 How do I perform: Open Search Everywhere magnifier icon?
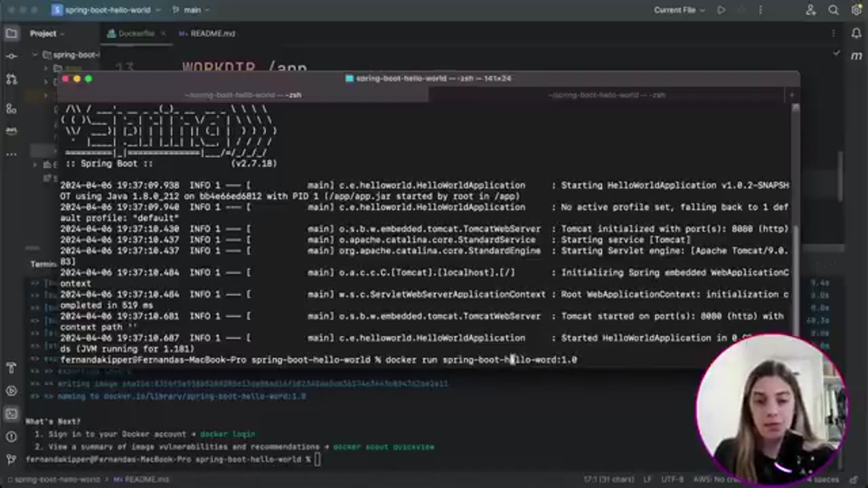[833, 10]
